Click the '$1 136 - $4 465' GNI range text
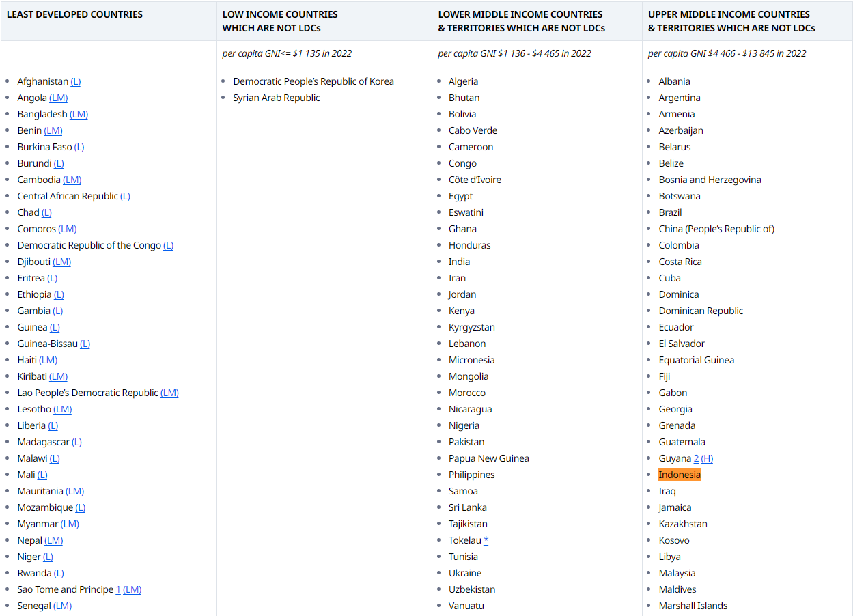This screenshot has width=853, height=616. click(x=514, y=53)
